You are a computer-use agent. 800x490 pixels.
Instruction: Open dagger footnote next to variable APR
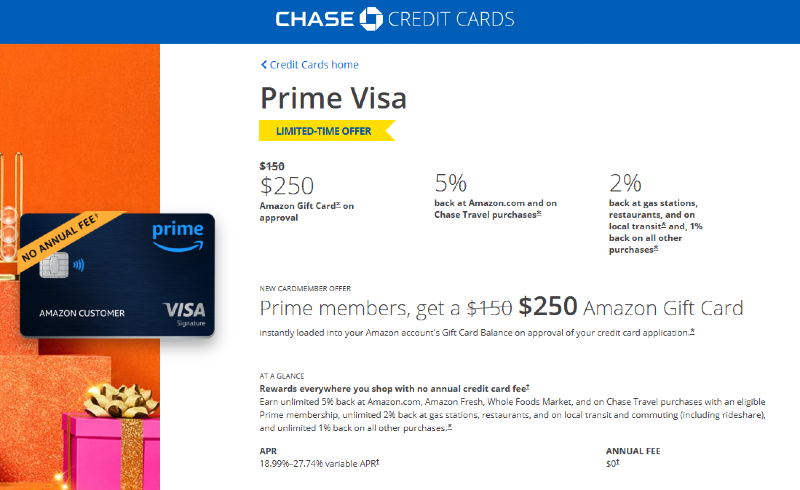pos(376,464)
